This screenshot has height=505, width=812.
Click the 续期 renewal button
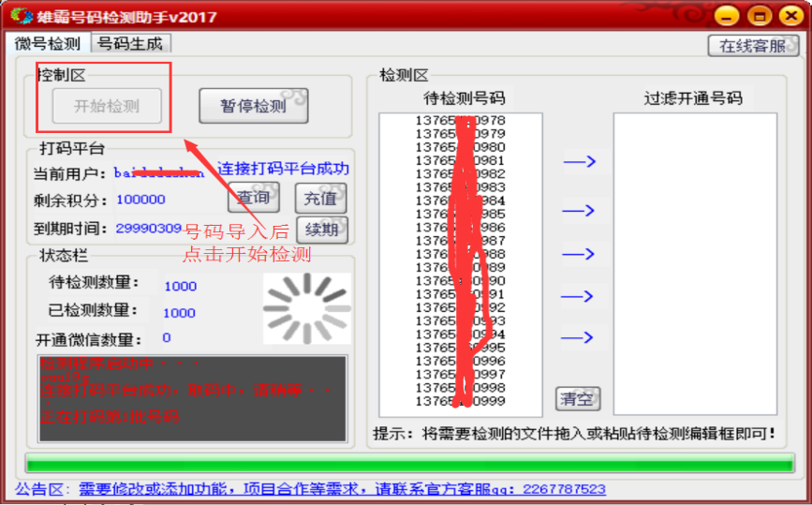320,229
